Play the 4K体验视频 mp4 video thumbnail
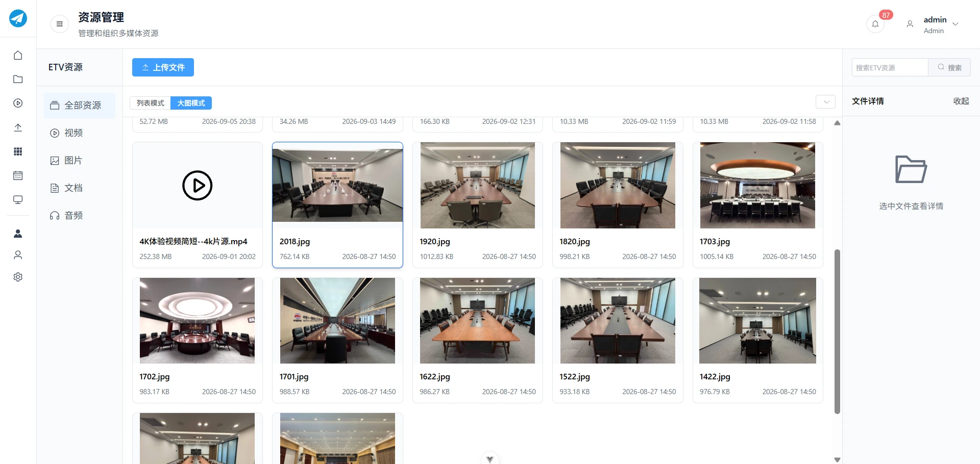This screenshot has width=980, height=464. 198,185
